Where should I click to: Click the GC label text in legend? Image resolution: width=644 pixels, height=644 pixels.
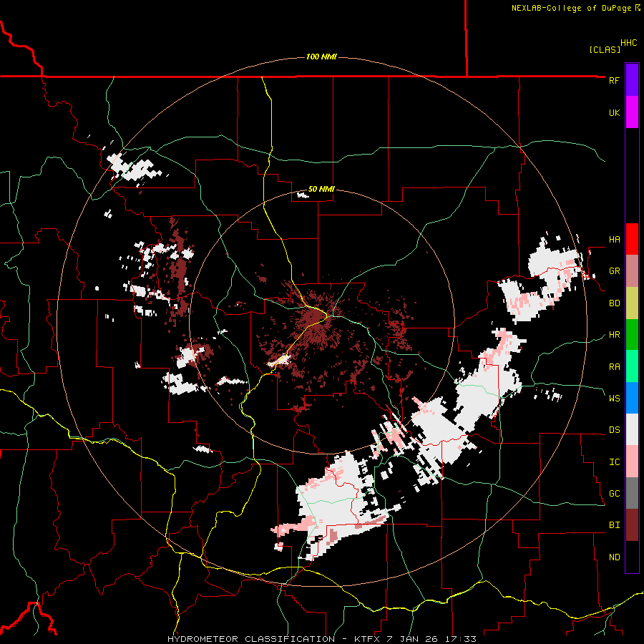(614, 493)
